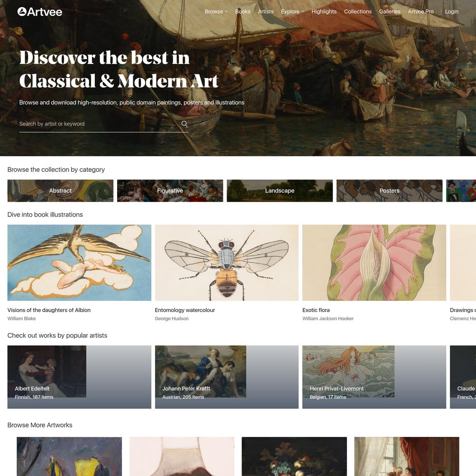
Task: Focus the search by artist or keyword field
Action: 99,124
